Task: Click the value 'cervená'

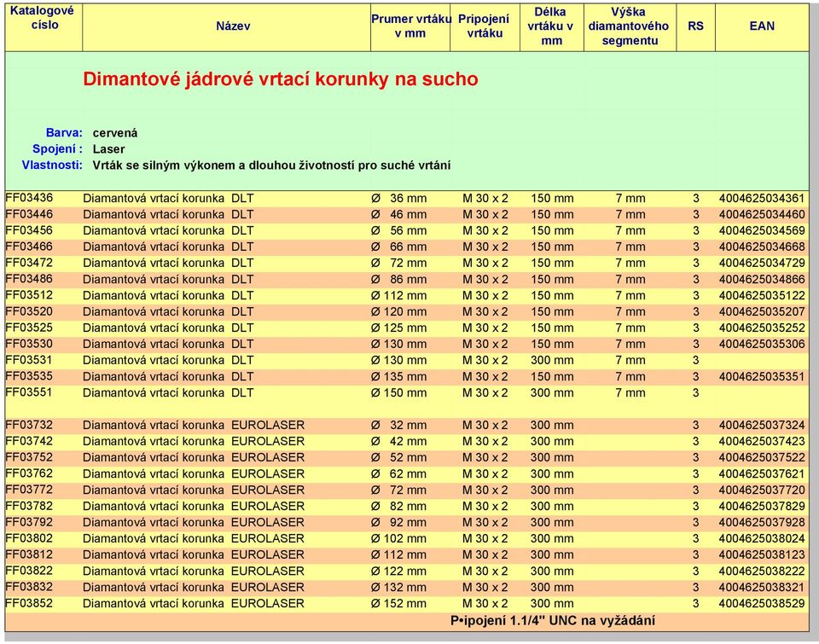Action: (x=115, y=133)
